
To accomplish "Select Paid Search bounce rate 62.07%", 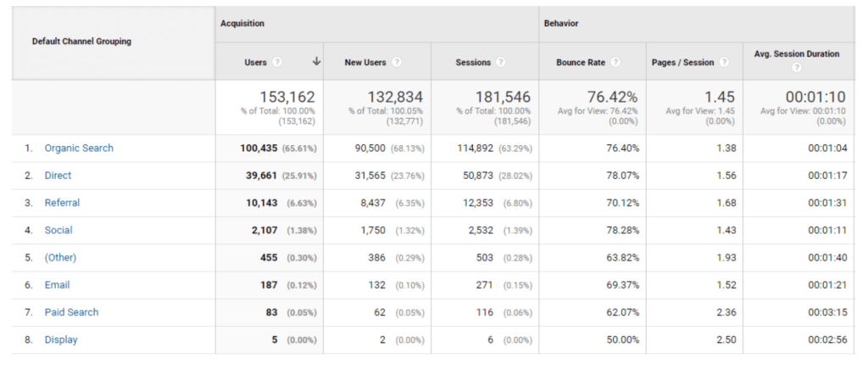I will (623, 312).
